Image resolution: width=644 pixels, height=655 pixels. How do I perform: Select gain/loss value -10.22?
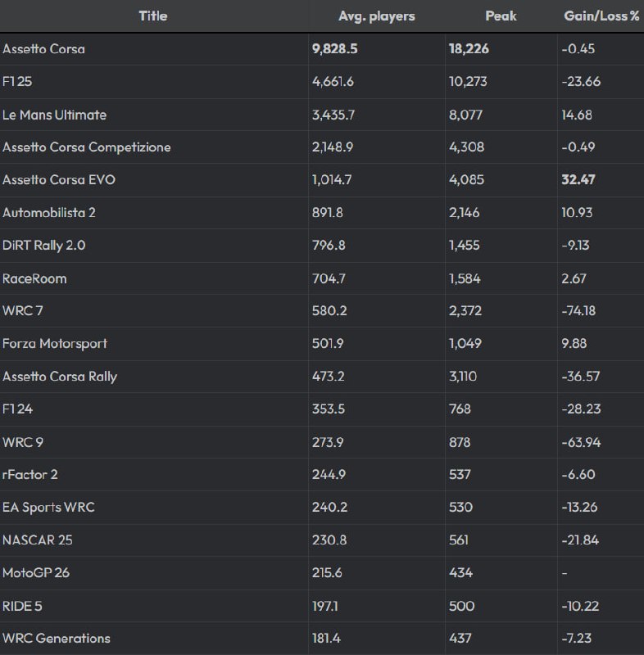tap(580, 606)
